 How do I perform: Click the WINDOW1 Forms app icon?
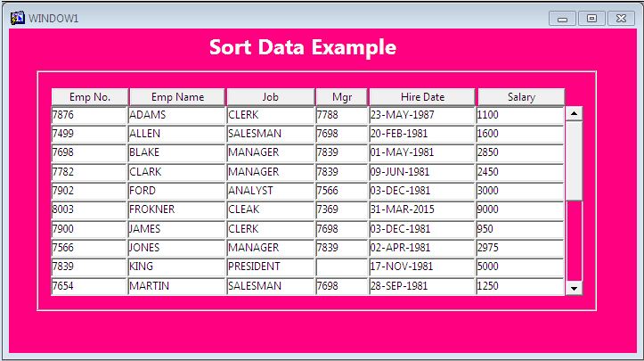click(x=17, y=19)
